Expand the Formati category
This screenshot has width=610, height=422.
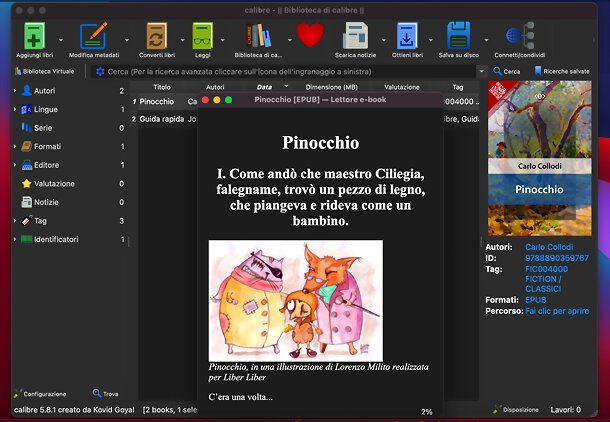point(15,146)
